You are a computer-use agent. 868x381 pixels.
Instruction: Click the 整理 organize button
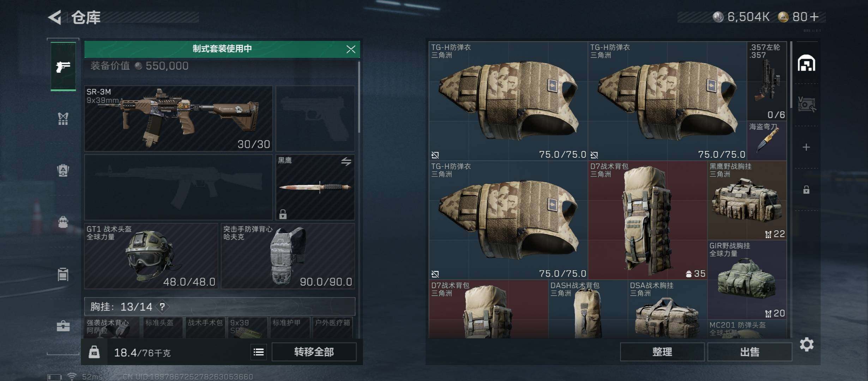pos(662,352)
